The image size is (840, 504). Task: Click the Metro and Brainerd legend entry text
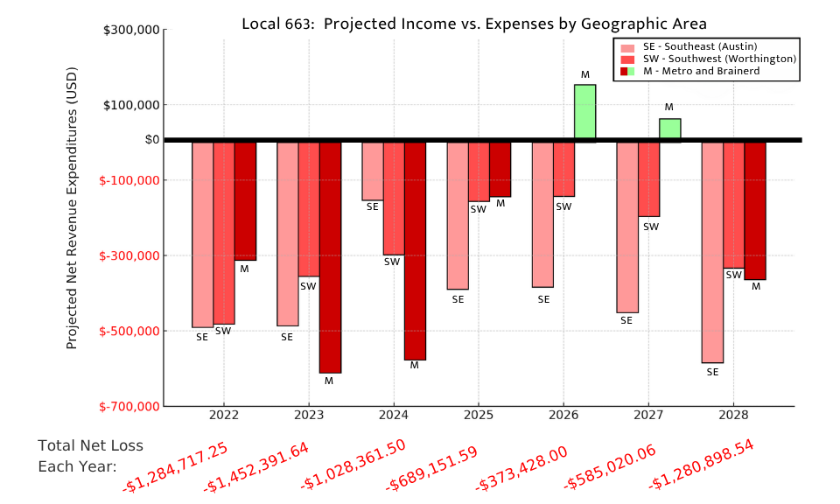coord(701,71)
